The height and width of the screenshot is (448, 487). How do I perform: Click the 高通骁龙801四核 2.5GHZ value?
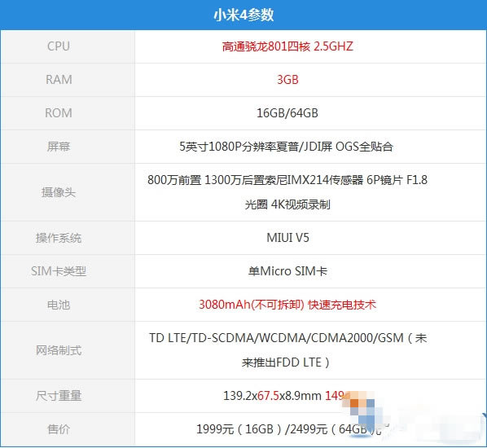tap(287, 46)
